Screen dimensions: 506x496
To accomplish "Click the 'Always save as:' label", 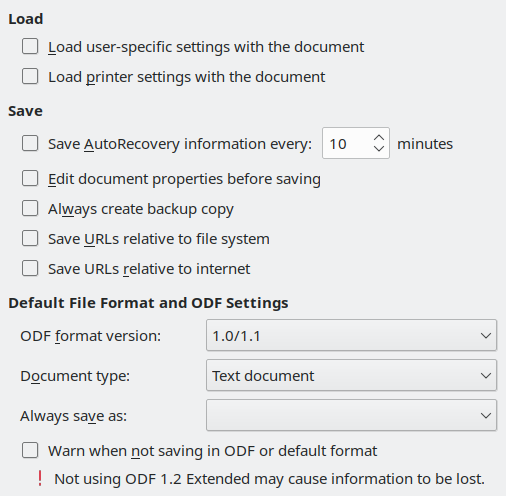I will pos(74,416).
